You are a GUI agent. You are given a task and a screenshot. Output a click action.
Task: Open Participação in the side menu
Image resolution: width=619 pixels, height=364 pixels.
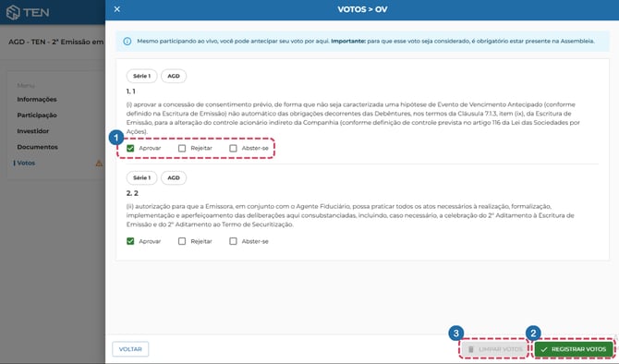click(x=37, y=115)
